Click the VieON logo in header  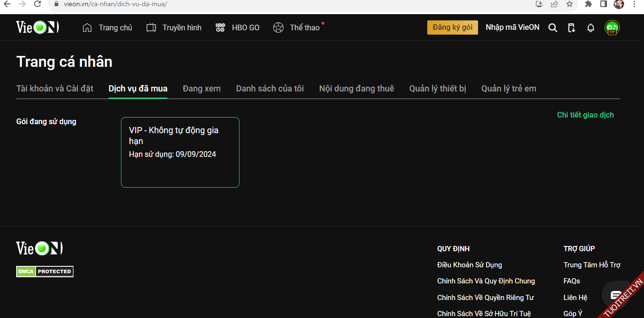pyautogui.click(x=37, y=27)
